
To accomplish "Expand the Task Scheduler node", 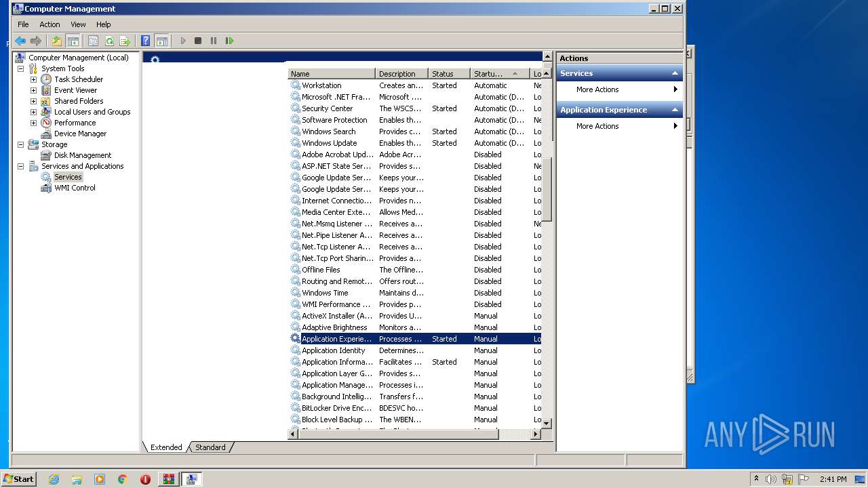I will point(33,79).
